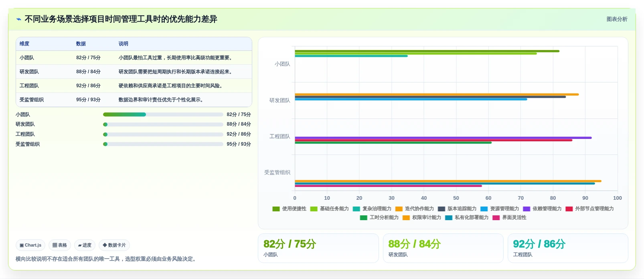Click the score text beside the 工程团队 progress bar
Viewport: 644px width, 279px height.
coord(239,134)
